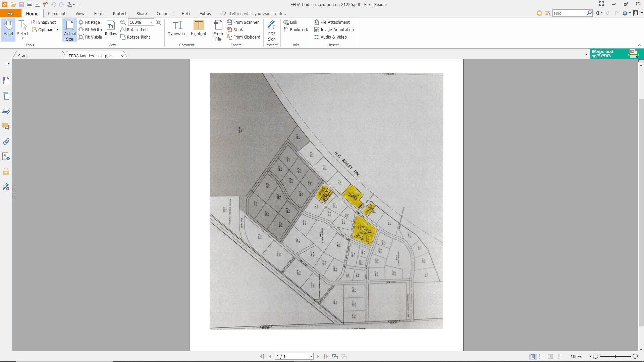Click the SnapShot tool
This screenshot has width=644, height=362.
[44, 22]
